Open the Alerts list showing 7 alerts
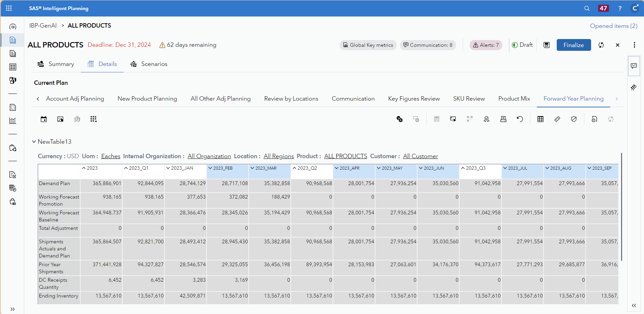This screenshot has width=644, height=314. 485,45
